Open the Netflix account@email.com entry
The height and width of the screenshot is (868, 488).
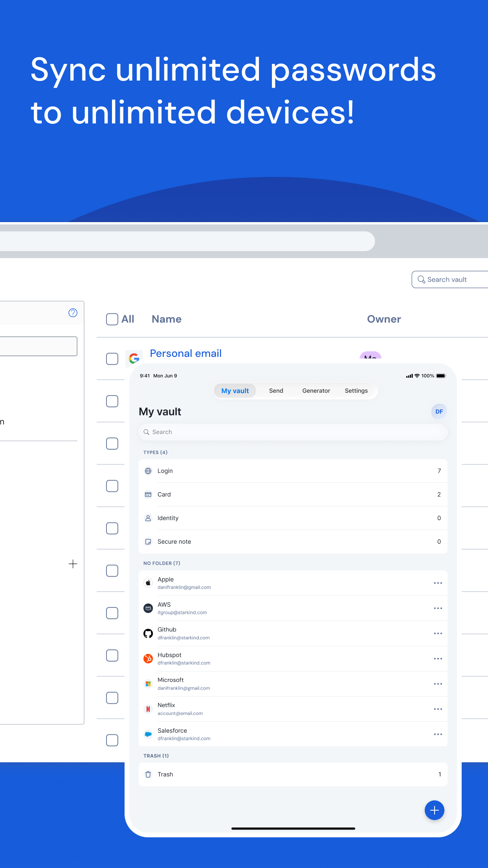point(293,709)
